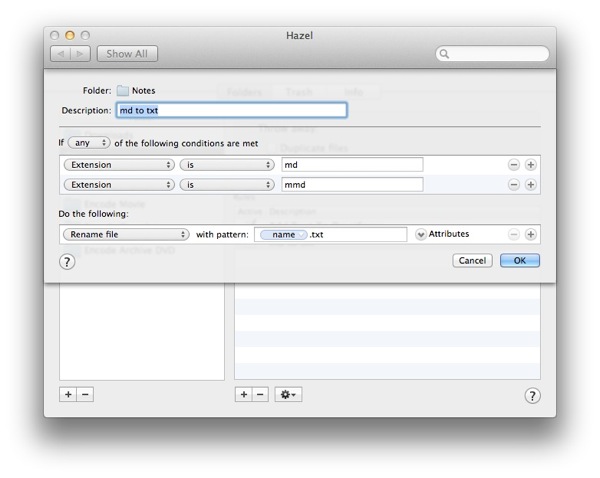Remove the mmd condition with its minus button

(514, 184)
